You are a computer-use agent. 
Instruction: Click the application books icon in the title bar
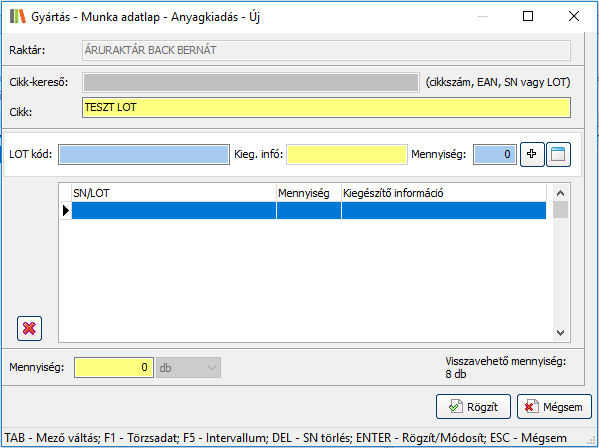point(18,16)
